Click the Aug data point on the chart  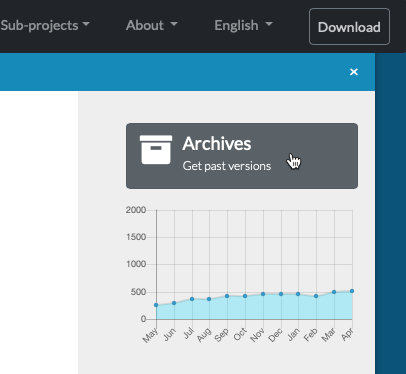209,299
